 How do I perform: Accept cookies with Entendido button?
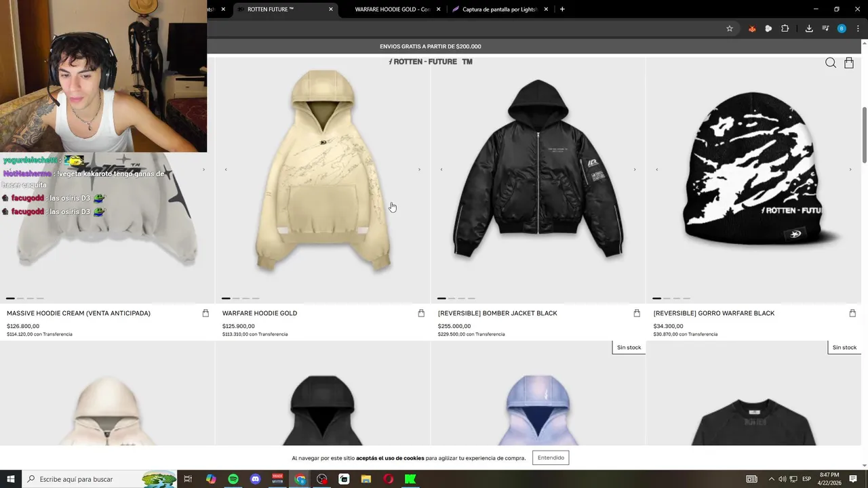click(551, 457)
